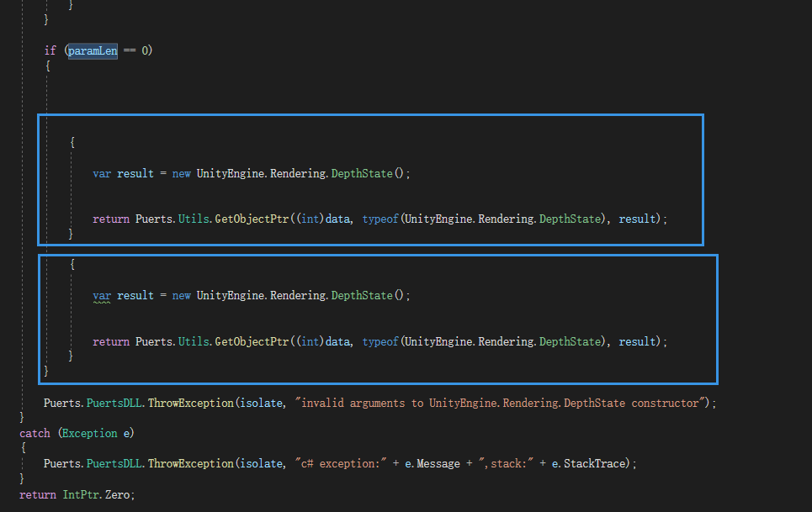Image resolution: width=812 pixels, height=512 pixels.
Task: Click PuertsDLL on the c# exception line
Action: [114, 464]
